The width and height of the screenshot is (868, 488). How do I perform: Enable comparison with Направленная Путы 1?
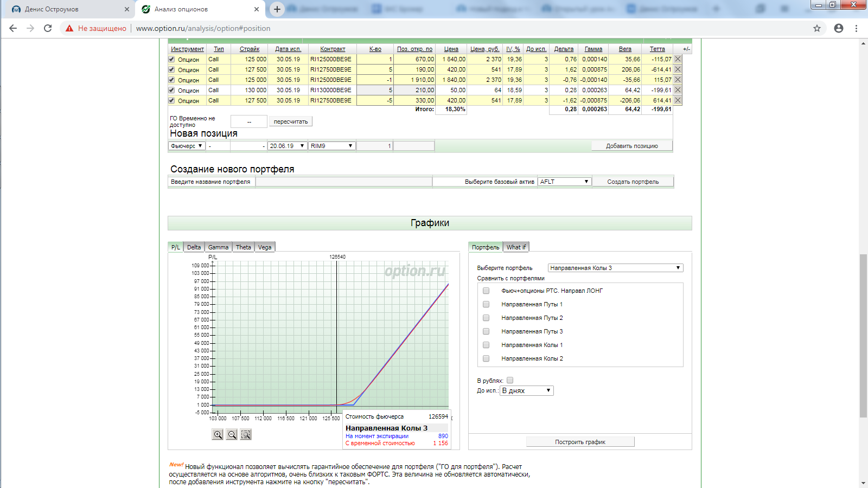point(486,304)
